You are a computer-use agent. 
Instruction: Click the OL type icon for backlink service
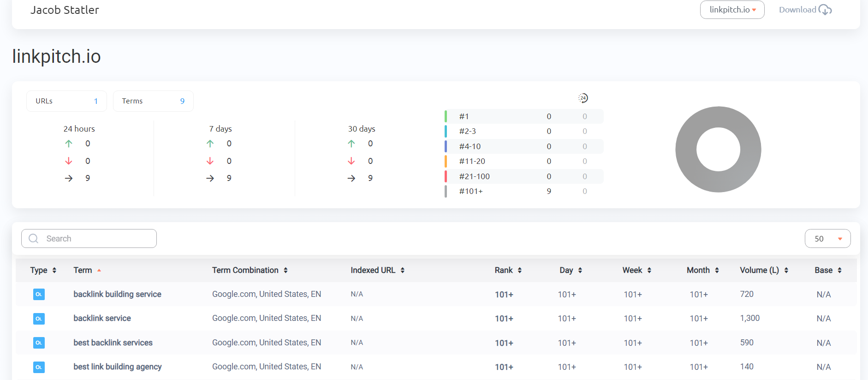(39, 319)
